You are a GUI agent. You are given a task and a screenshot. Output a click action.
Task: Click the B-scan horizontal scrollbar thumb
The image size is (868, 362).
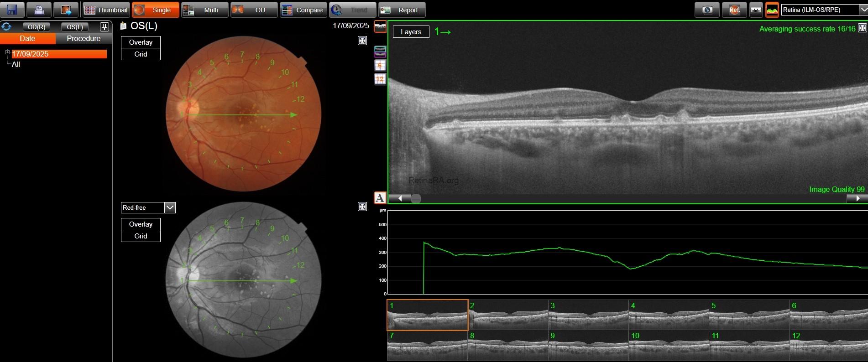416,199
